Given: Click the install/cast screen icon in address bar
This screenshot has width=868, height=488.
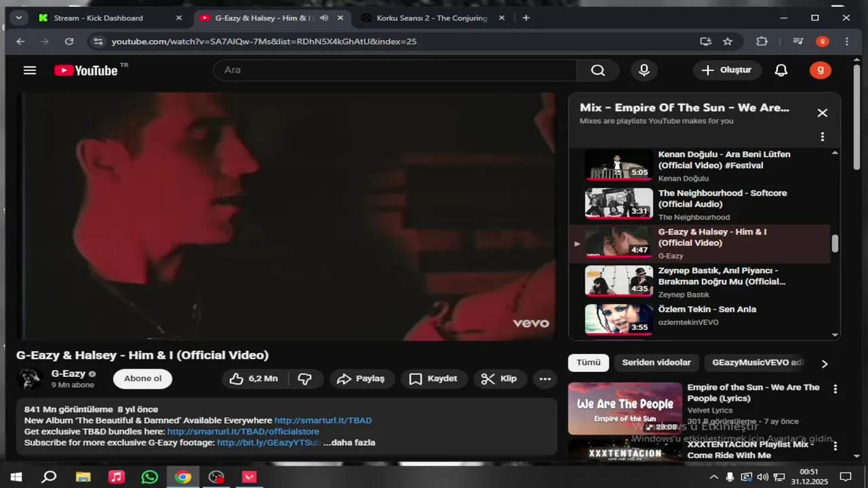Looking at the screenshot, I should click(x=706, y=41).
